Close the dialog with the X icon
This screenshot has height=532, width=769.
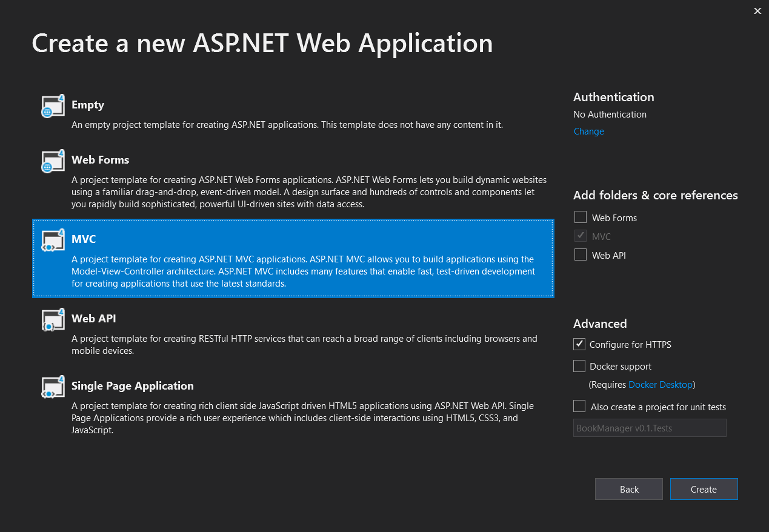coord(757,11)
